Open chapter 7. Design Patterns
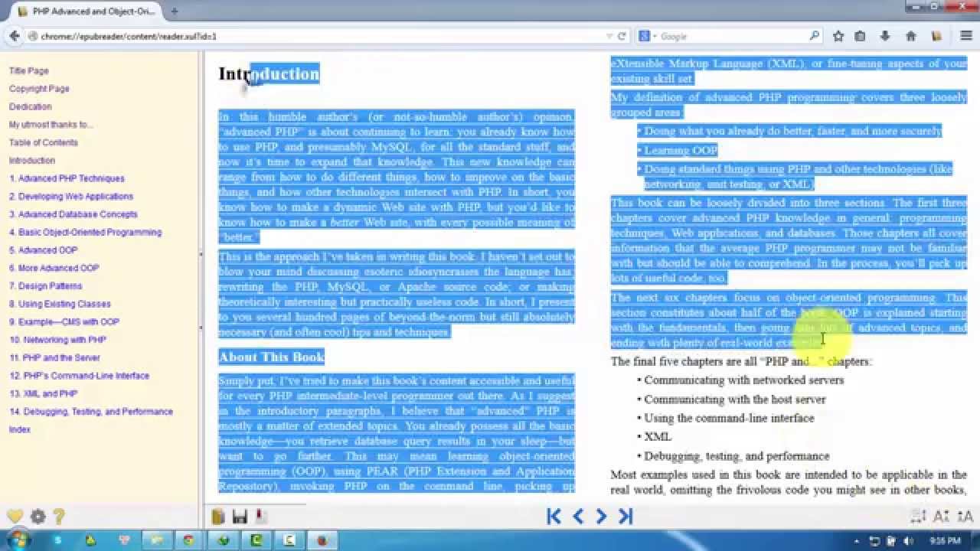 click(x=45, y=286)
